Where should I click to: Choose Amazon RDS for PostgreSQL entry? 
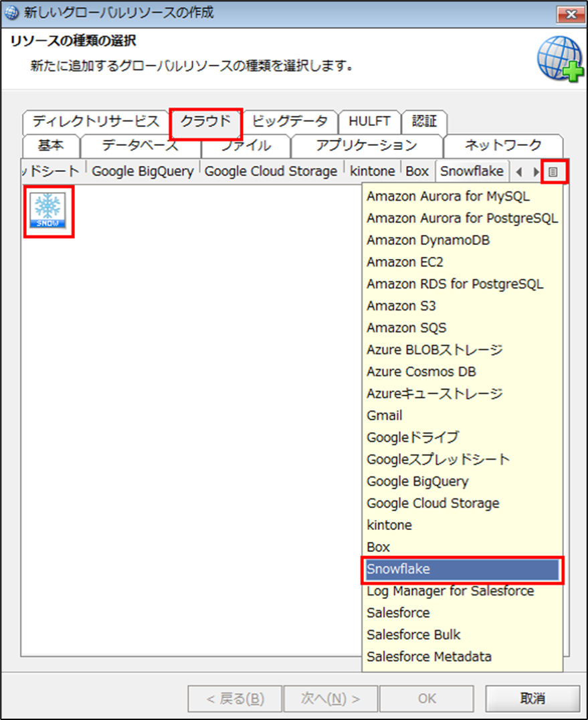(462, 284)
